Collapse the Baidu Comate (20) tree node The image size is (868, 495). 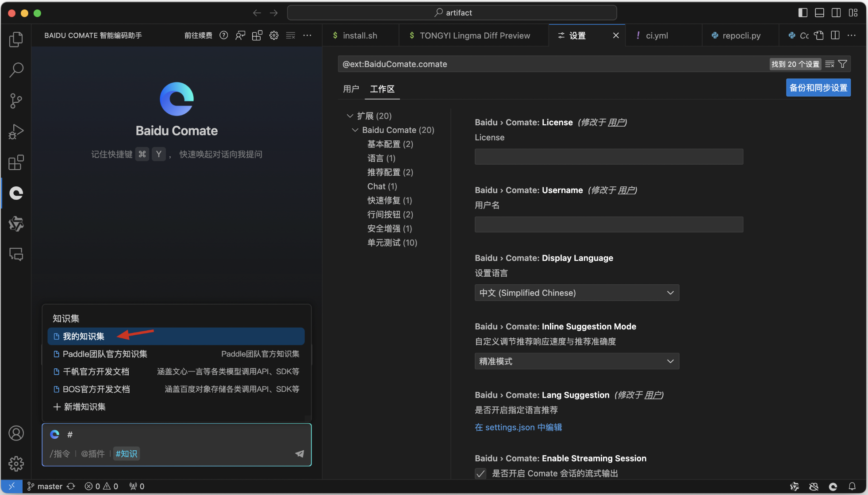click(355, 130)
